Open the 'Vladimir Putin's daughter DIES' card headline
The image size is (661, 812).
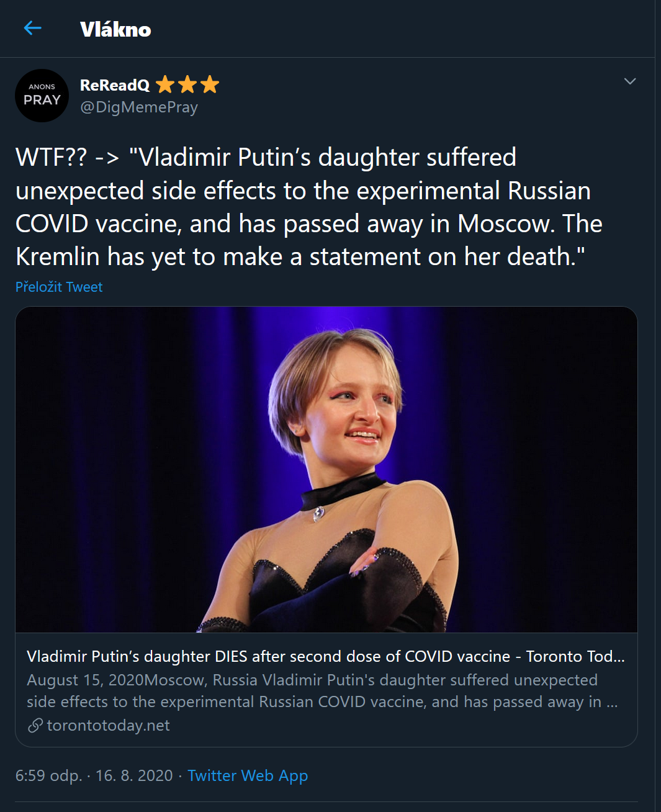pyautogui.click(x=326, y=656)
